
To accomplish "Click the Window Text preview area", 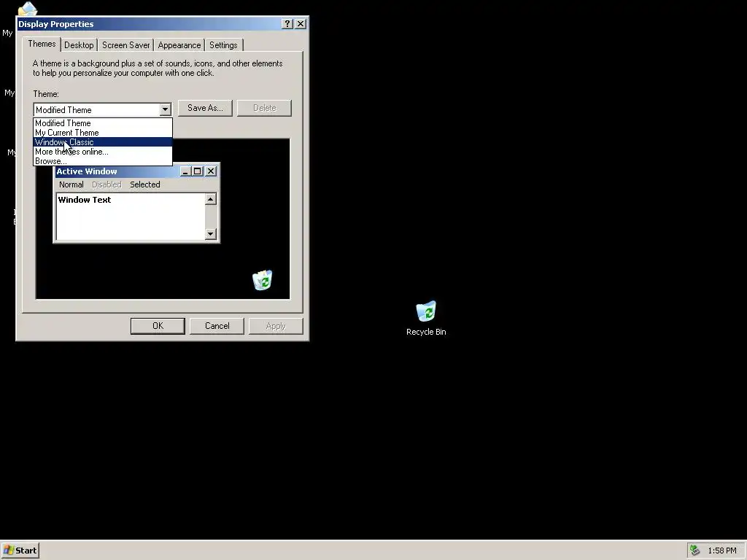I will click(x=131, y=217).
